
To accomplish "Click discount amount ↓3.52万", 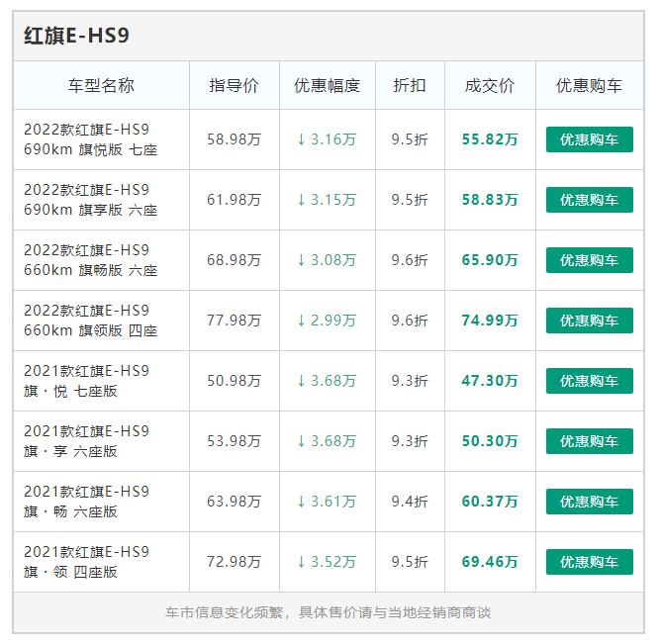I will [x=328, y=562].
